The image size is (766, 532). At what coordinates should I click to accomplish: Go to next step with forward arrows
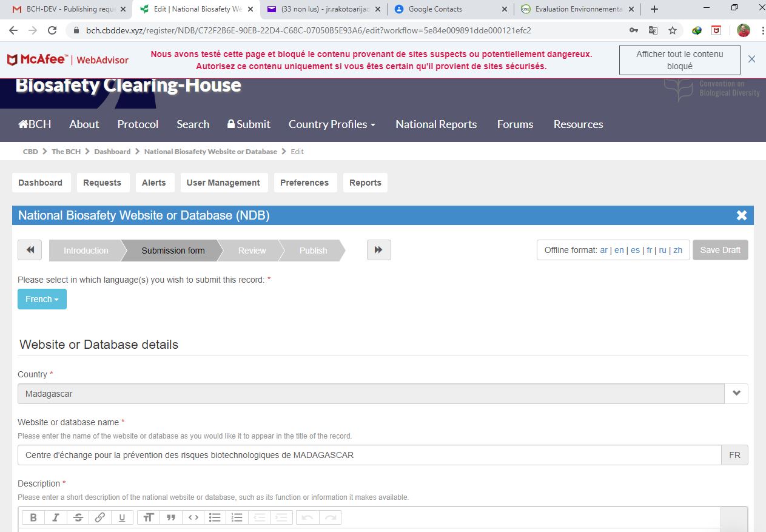pos(378,250)
